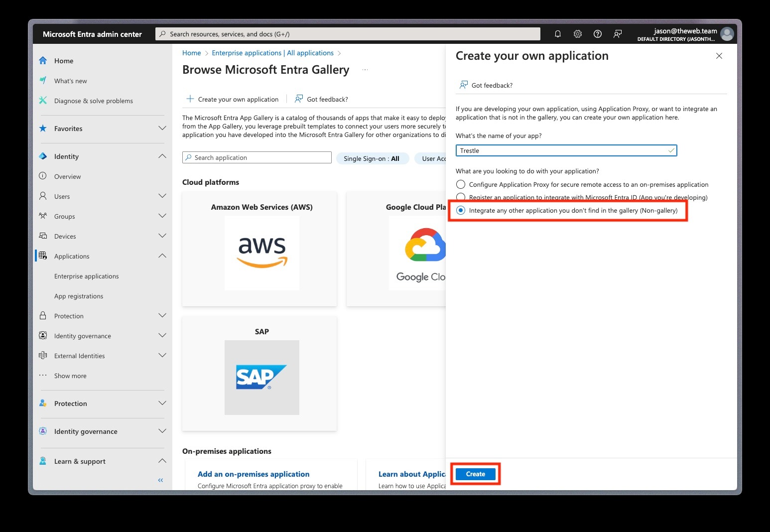This screenshot has height=532, width=770.
Task: Expand Users submenu chevron
Action: [162, 196]
